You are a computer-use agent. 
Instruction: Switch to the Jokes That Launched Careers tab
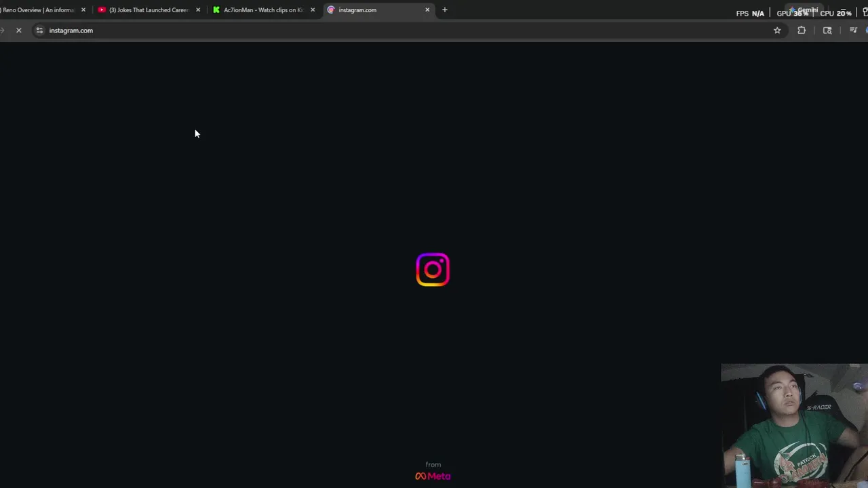(149, 10)
